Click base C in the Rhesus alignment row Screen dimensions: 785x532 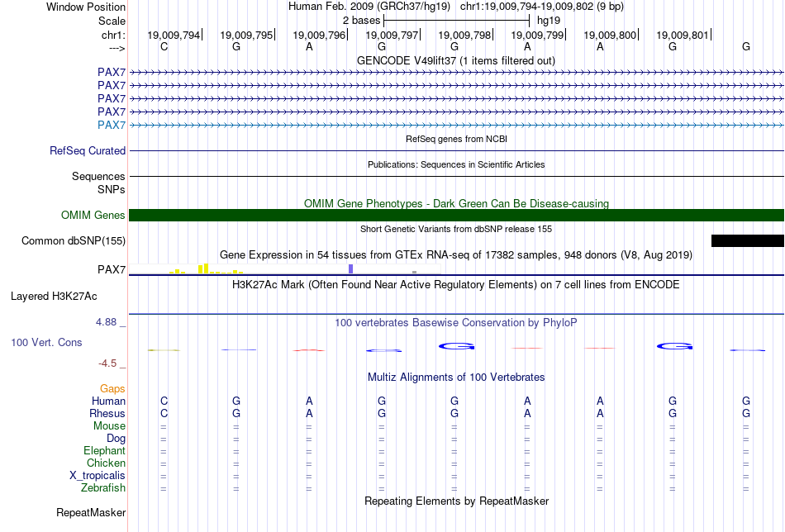[x=164, y=413]
